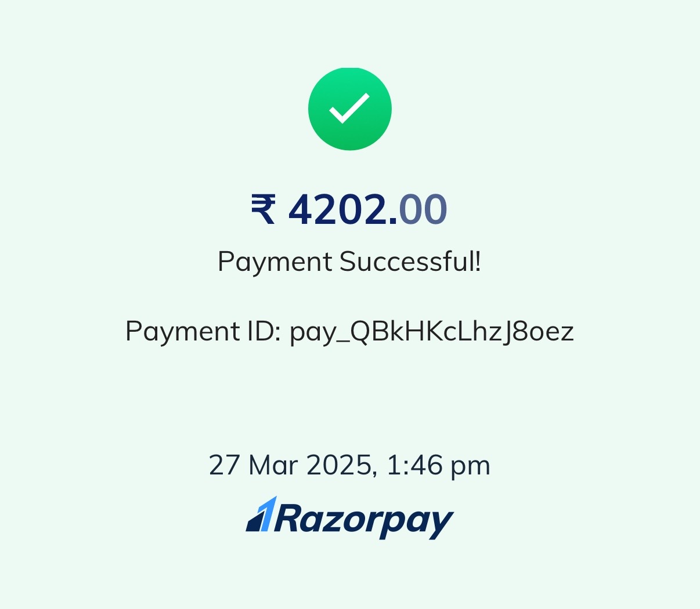Click the Razorpay blue arrow logo mark
Screen dimensions: 700x609
coord(261,514)
